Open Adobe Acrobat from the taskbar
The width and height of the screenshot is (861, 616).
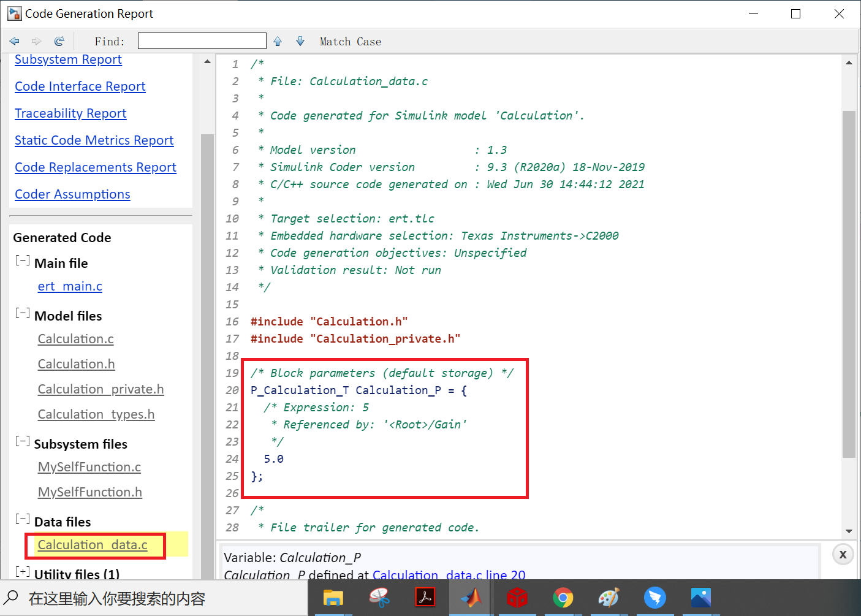pyautogui.click(x=425, y=598)
